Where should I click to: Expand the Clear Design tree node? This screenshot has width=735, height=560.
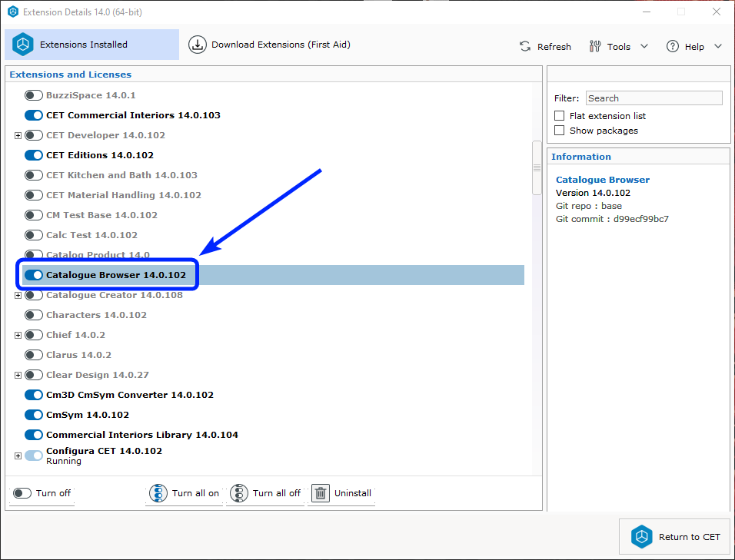pos(18,375)
